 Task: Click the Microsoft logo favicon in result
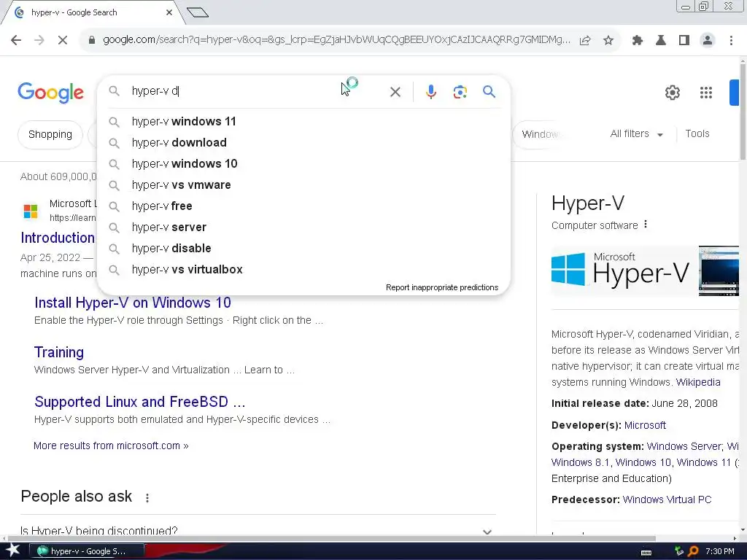click(x=31, y=211)
